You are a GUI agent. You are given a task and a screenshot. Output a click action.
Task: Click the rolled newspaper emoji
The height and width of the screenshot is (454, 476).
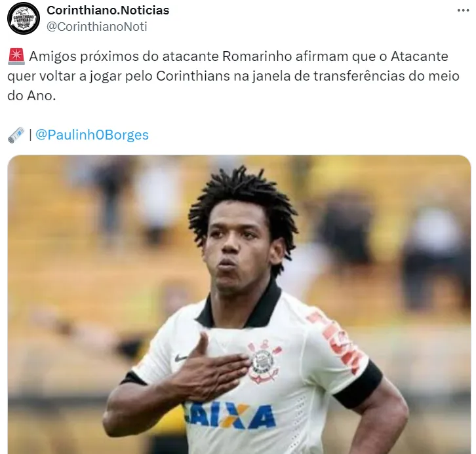[16, 135]
